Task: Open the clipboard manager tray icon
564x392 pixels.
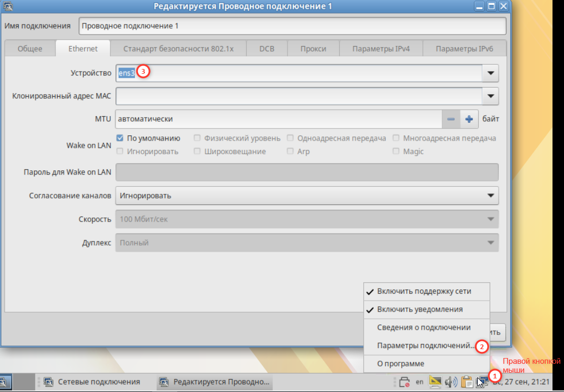Action: coord(467,382)
